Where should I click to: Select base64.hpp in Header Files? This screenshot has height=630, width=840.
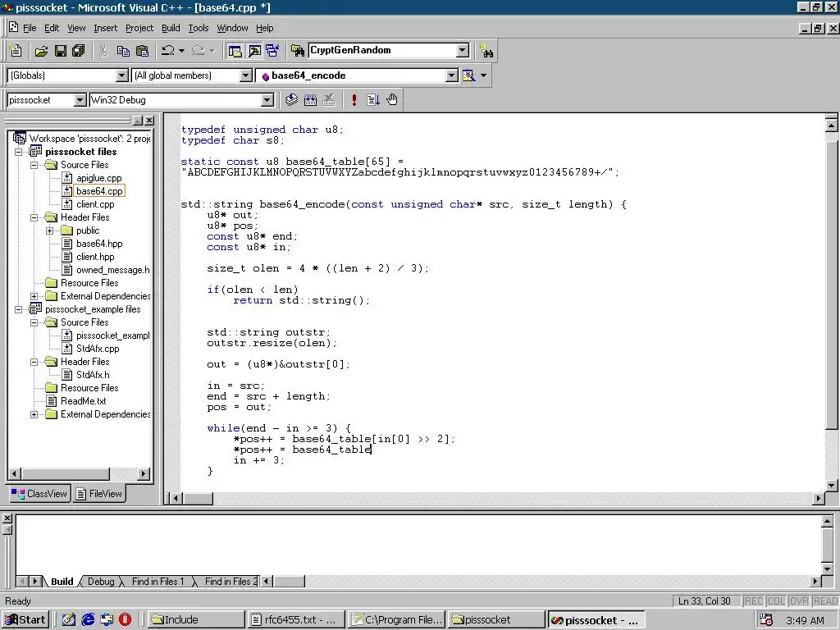click(x=99, y=244)
